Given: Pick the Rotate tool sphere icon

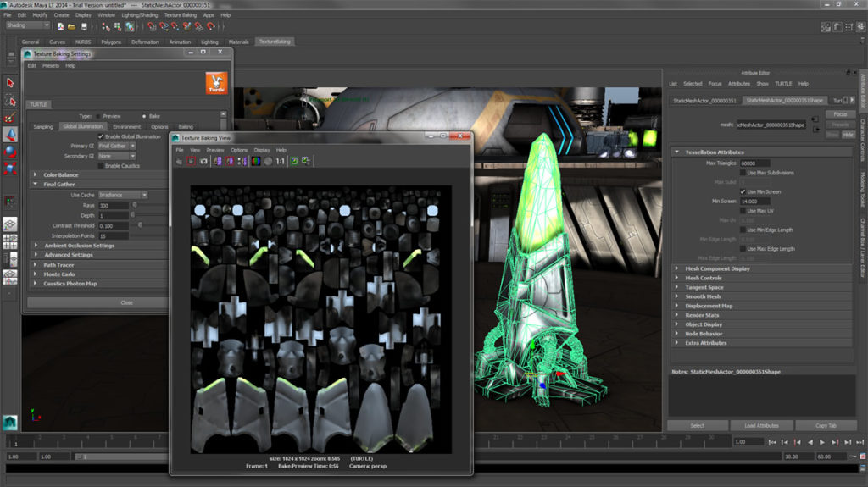Looking at the screenshot, I should pos(10,152).
